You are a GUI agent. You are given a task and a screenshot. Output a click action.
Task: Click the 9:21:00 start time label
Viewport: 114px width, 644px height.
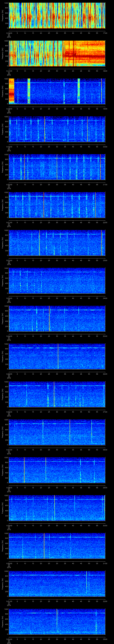(x=9, y=223)
